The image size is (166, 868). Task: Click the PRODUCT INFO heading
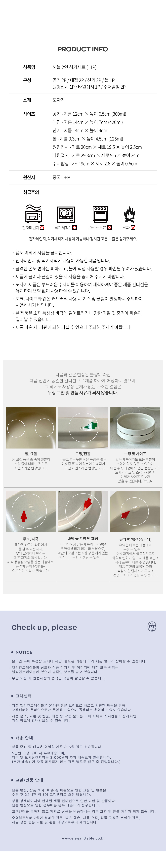coord(83,49)
